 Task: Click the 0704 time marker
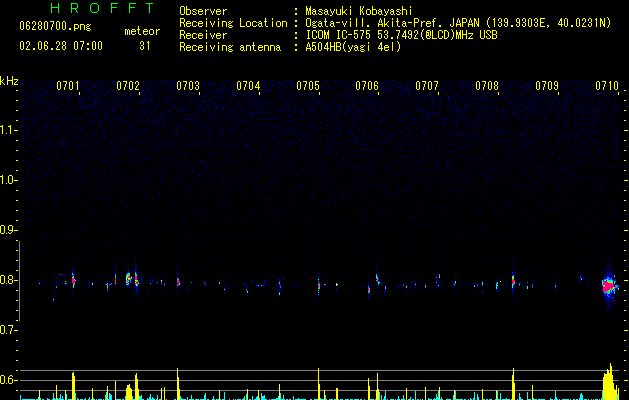pyautogui.click(x=248, y=86)
